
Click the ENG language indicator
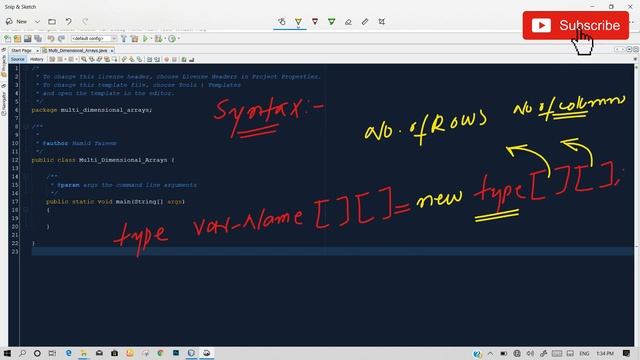click(x=584, y=353)
